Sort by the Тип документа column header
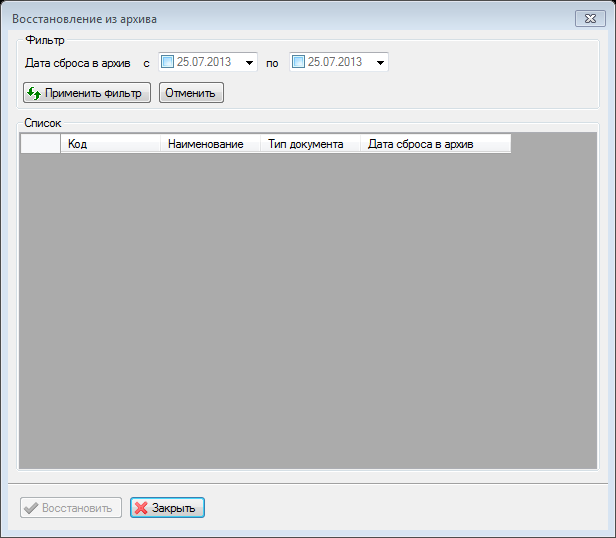Image resolution: width=616 pixels, height=538 pixels. [x=310, y=144]
